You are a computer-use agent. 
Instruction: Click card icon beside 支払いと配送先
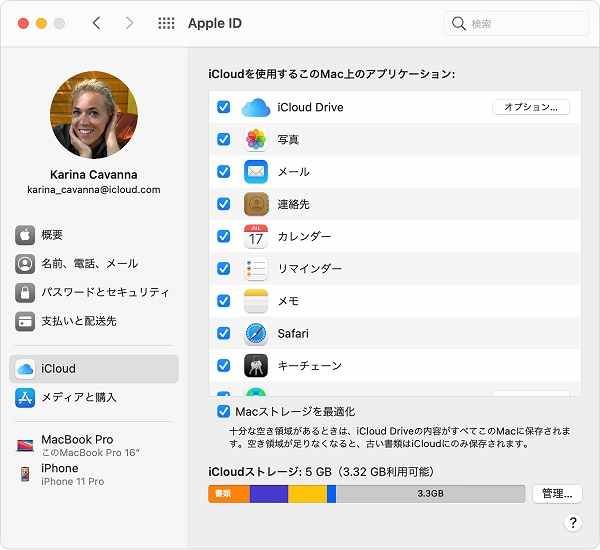[x=25, y=322]
